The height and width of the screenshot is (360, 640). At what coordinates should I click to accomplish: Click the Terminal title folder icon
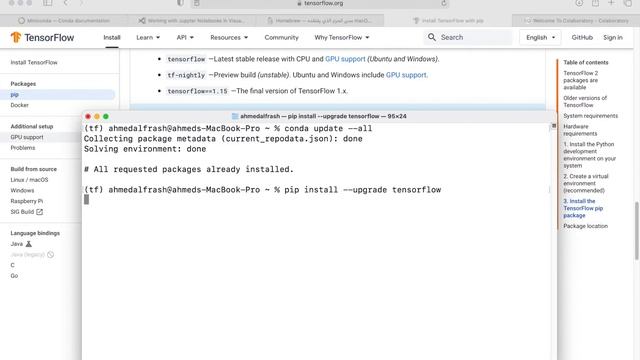(235, 116)
